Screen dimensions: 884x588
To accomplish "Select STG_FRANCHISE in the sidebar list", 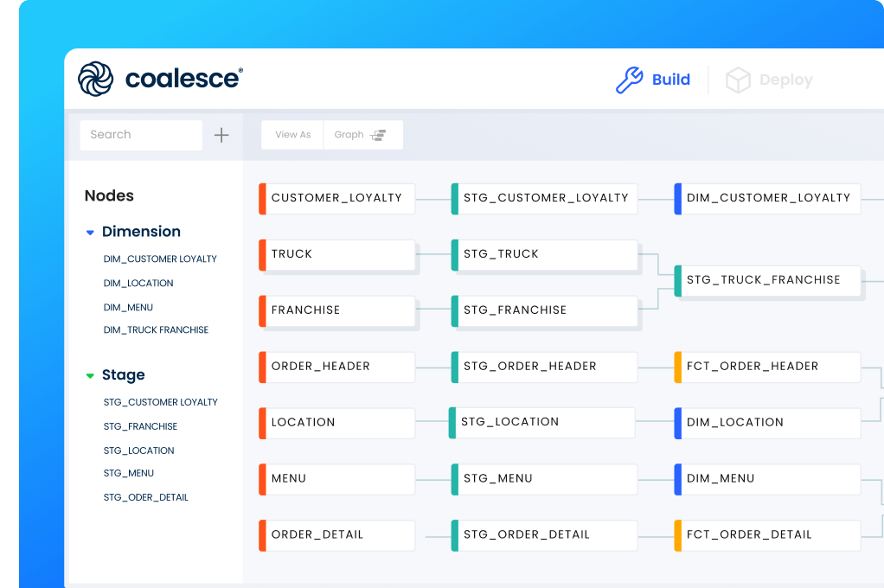I will (140, 426).
